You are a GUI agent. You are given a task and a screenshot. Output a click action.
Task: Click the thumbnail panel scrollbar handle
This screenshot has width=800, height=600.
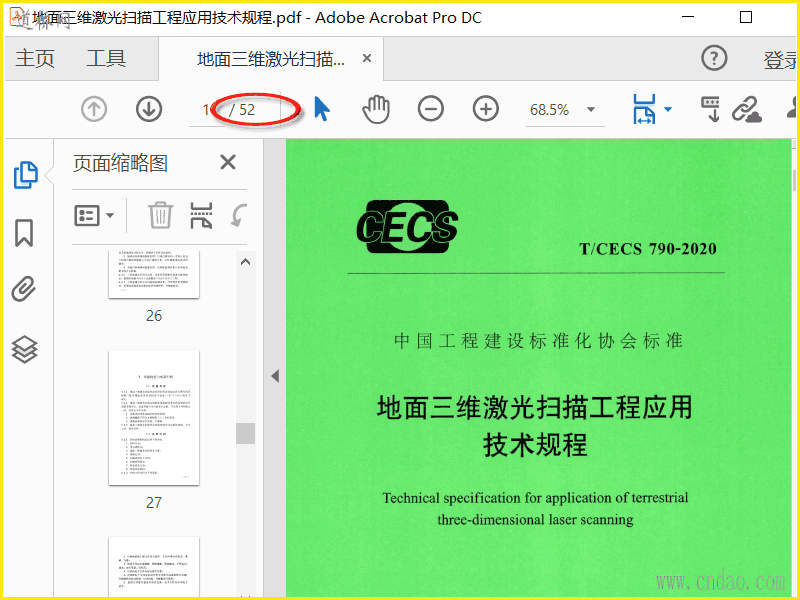click(x=245, y=434)
